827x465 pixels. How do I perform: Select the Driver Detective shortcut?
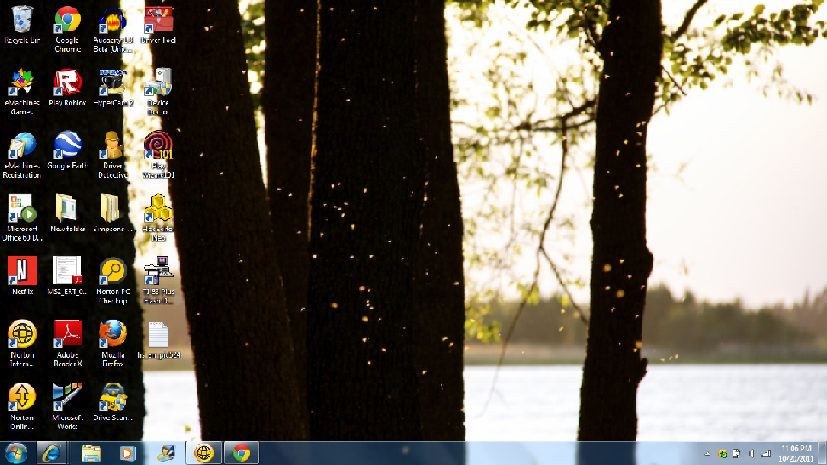click(112, 146)
